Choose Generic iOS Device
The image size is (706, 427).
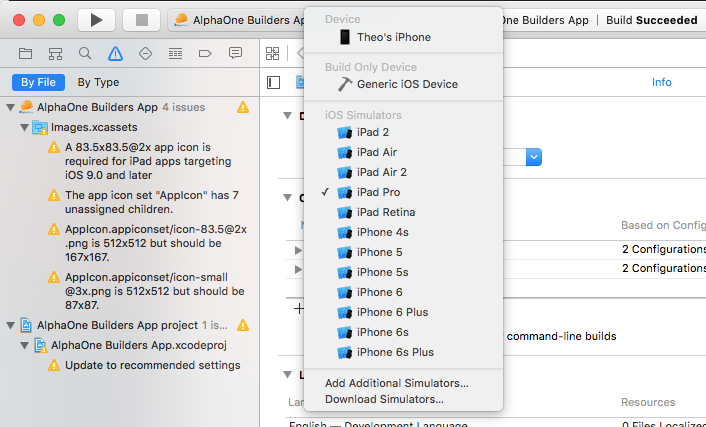click(x=403, y=84)
